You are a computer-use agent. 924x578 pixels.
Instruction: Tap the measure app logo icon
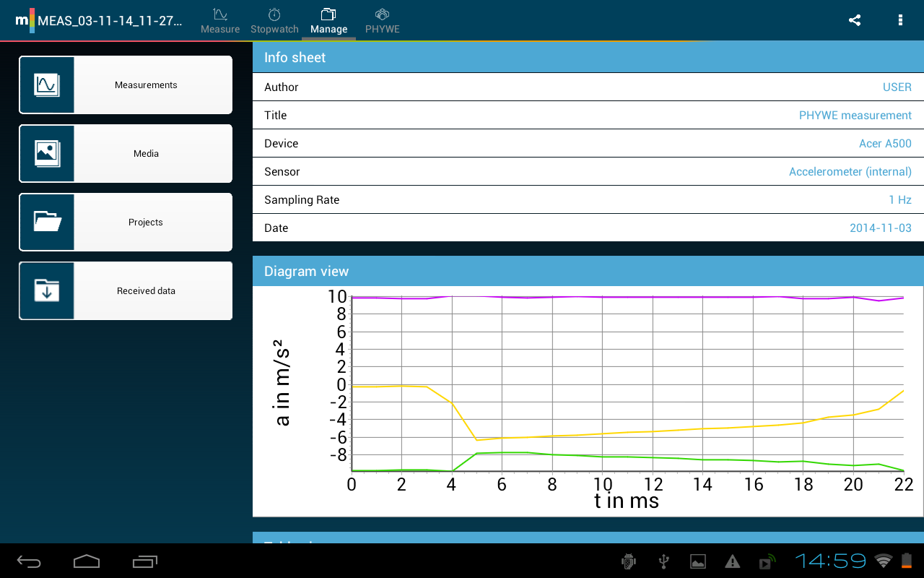pyautogui.click(x=25, y=20)
